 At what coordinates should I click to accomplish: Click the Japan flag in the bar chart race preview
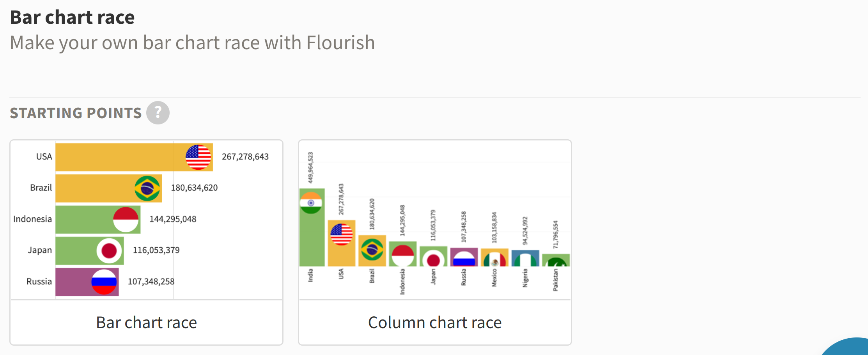tap(109, 251)
